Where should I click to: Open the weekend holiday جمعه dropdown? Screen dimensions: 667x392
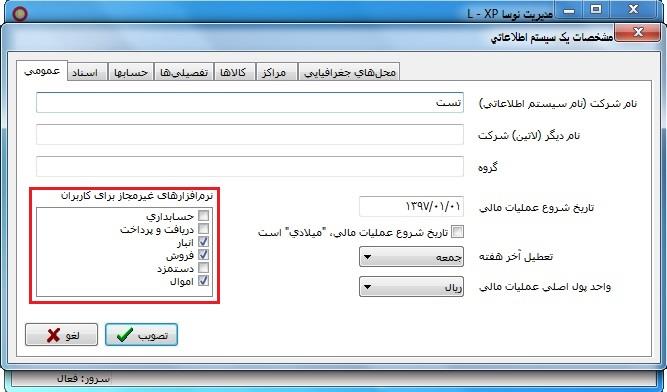411,257
